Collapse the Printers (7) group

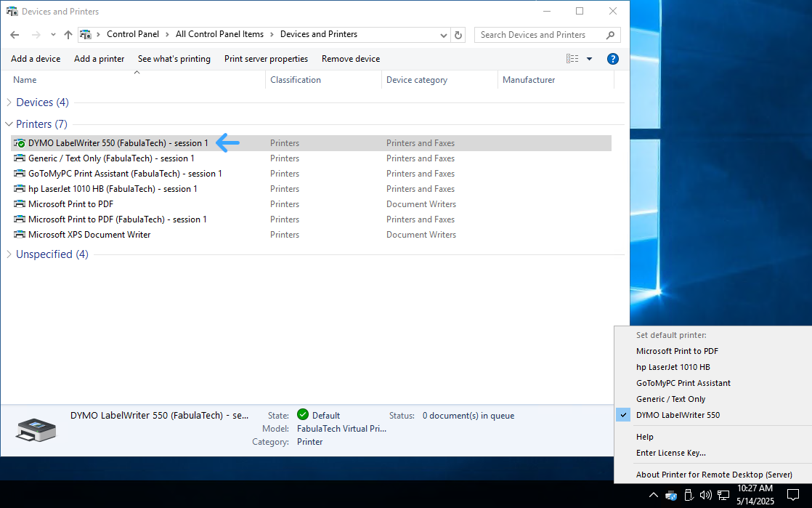tap(9, 124)
